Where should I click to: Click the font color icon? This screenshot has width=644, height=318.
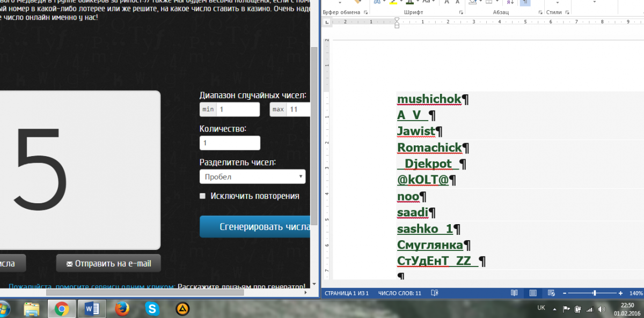(409, 2)
